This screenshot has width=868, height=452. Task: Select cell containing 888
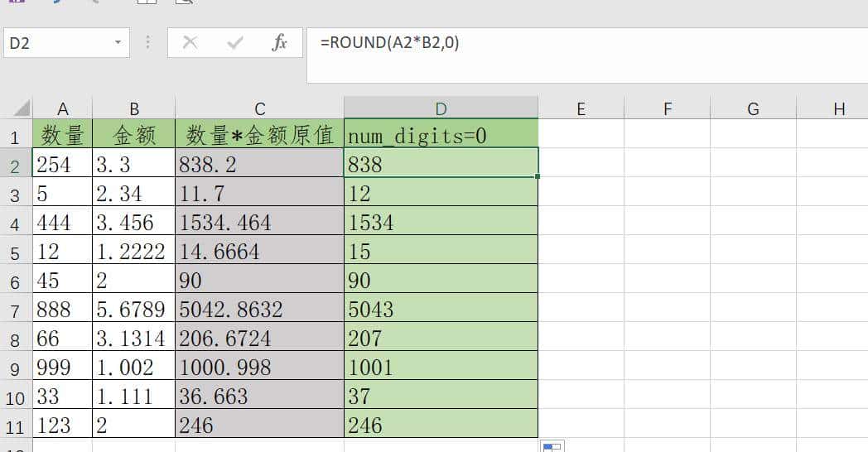(63, 308)
